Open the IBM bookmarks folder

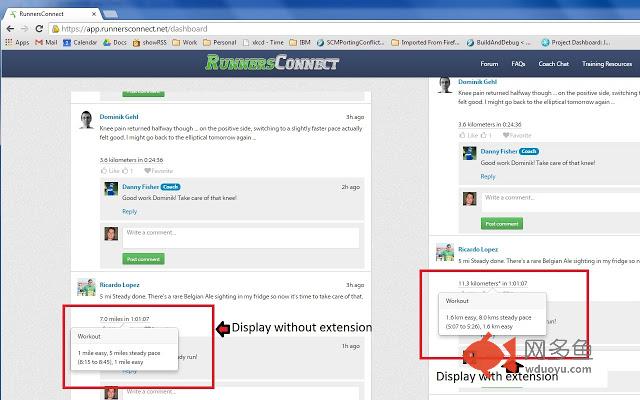click(300, 42)
